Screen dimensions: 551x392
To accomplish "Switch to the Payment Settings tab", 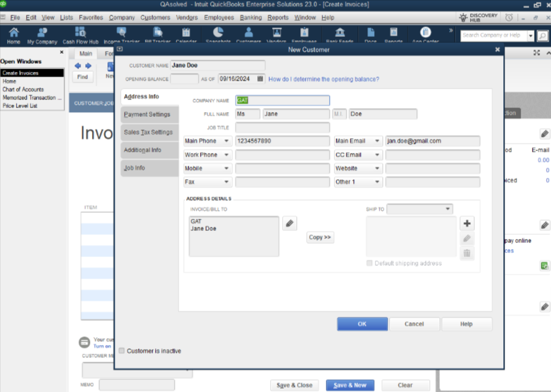I will (x=149, y=114).
